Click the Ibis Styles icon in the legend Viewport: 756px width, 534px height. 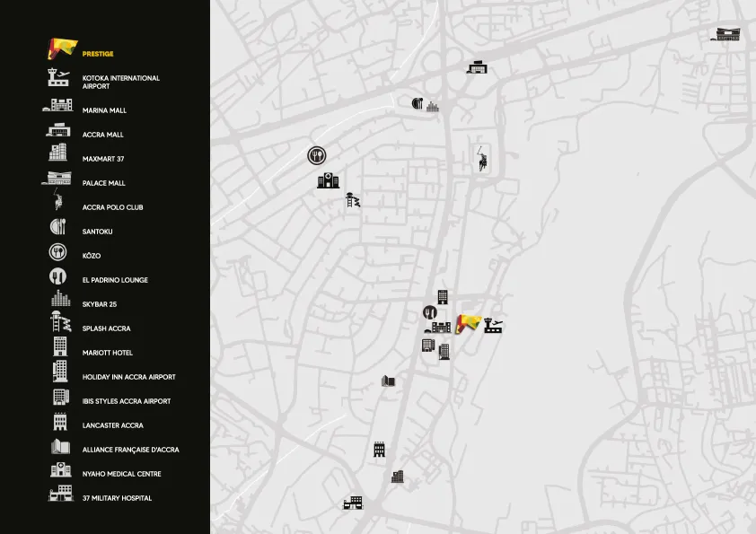(61, 397)
